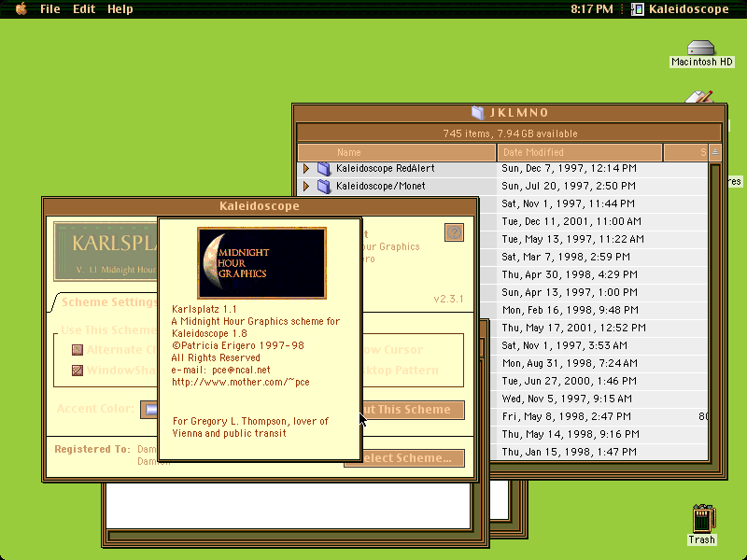Pick the Accent Color swatch
The height and width of the screenshot is (560, 747).
149,410
